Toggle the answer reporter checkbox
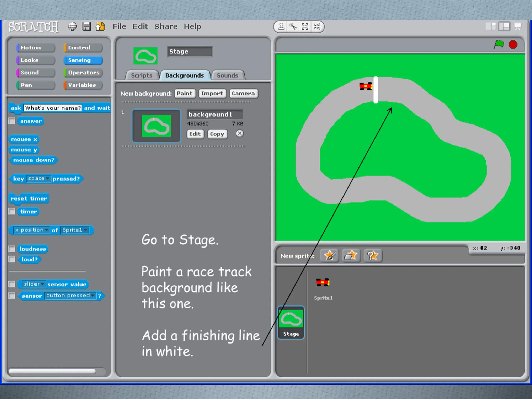The height and width of the screenshot is (399, 532). click(x=12, y=121)
